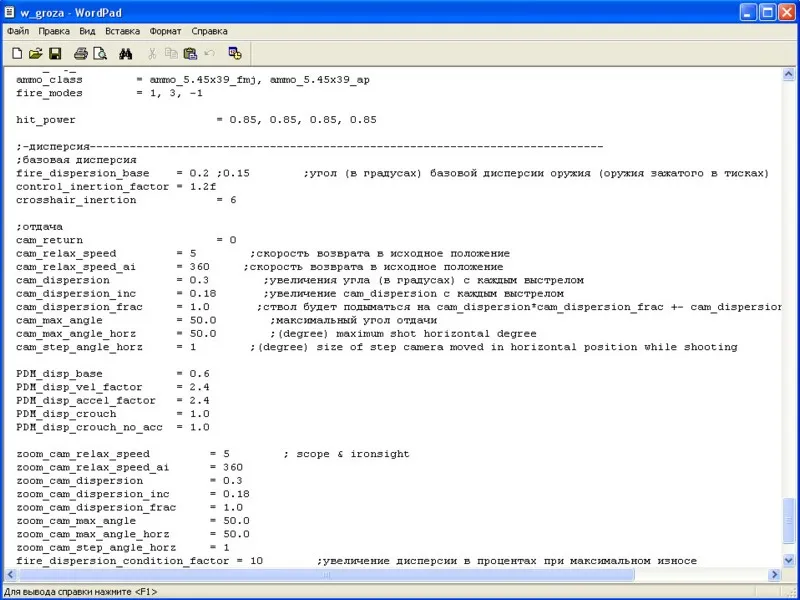
Task: Paste clipboard contents using toolbar icon
Action: [190, 53]
